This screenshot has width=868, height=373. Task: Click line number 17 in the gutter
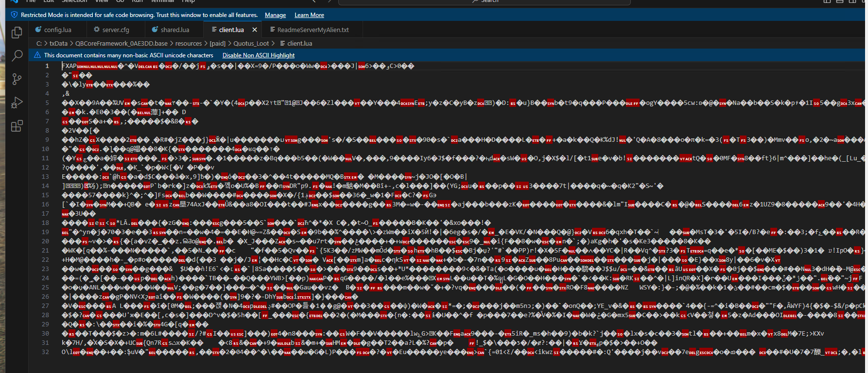(x=45, y=214)
